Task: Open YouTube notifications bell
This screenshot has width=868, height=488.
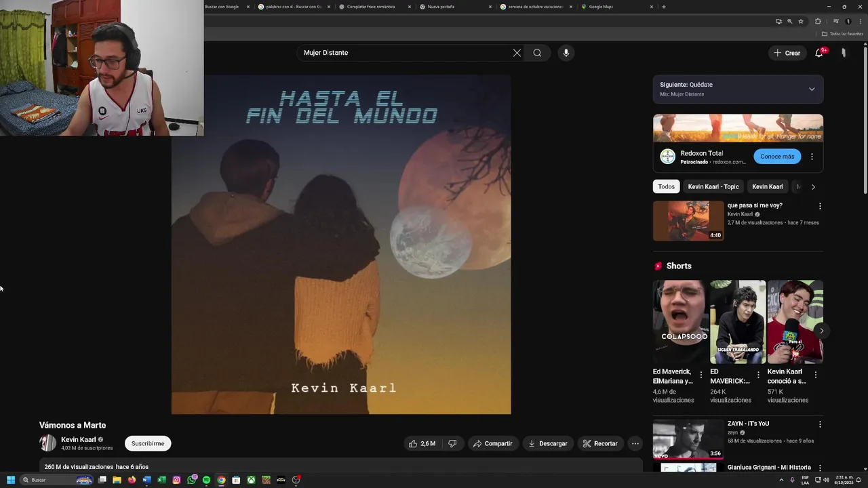Action: tap(819, 53)
